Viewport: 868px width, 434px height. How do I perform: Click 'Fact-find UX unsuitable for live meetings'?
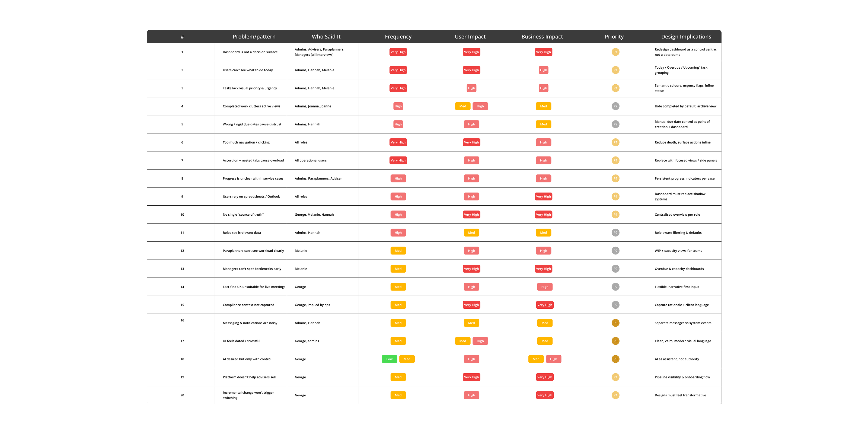coord(254,287)
